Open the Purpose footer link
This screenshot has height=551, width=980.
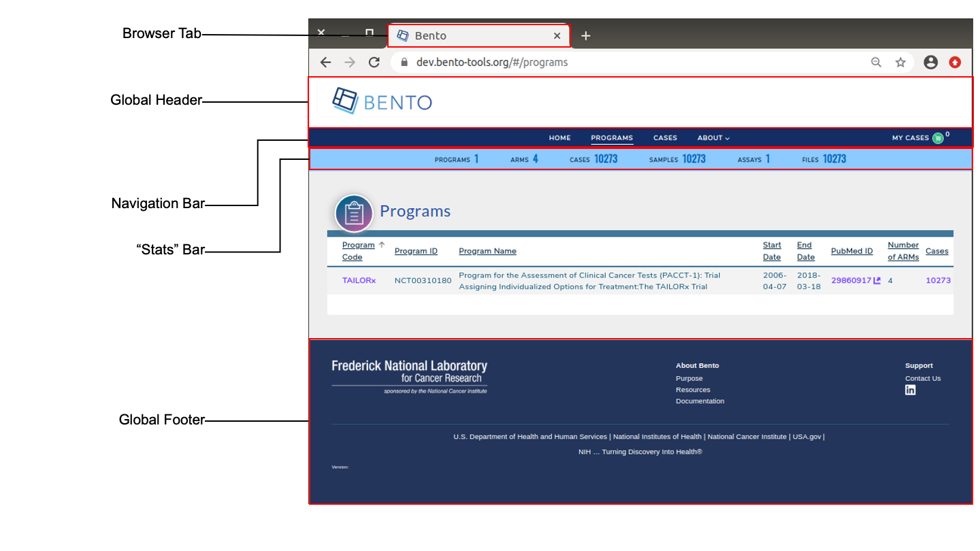[x=689, y=378]
